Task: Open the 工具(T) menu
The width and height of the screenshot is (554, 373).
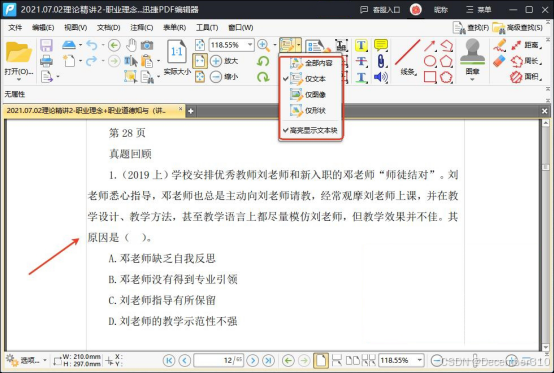Action: pos(207,28)
